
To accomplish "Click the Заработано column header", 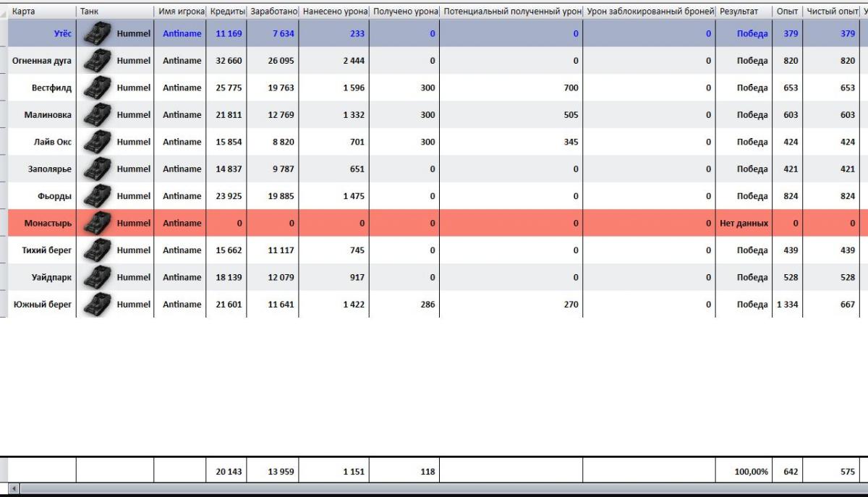I will point(274,12).
